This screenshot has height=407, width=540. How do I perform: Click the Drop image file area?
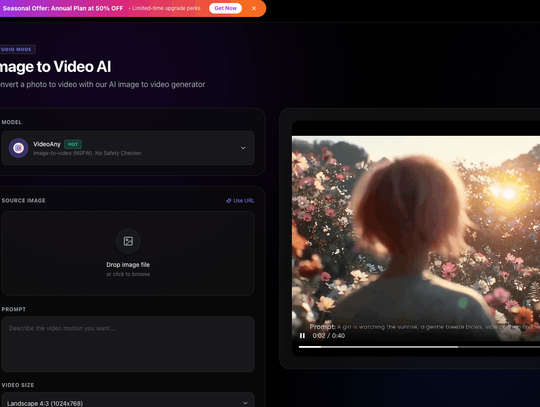tap(128, 253)
